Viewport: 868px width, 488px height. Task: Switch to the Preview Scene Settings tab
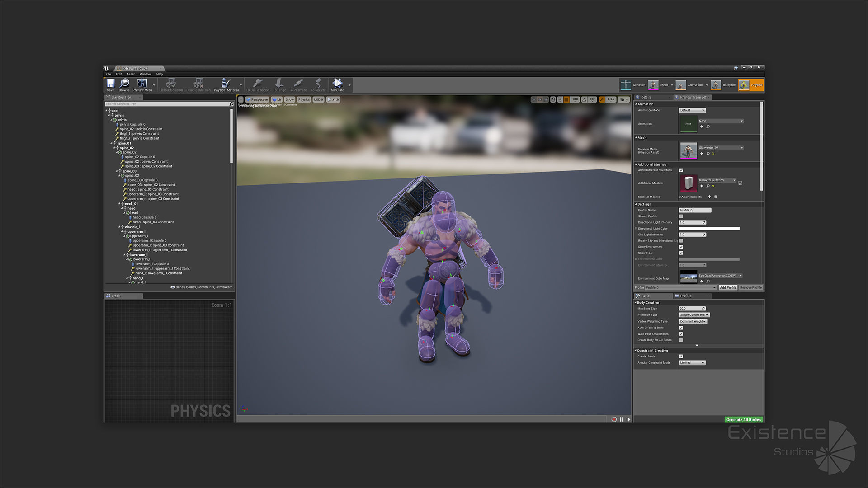coord(693,97)
